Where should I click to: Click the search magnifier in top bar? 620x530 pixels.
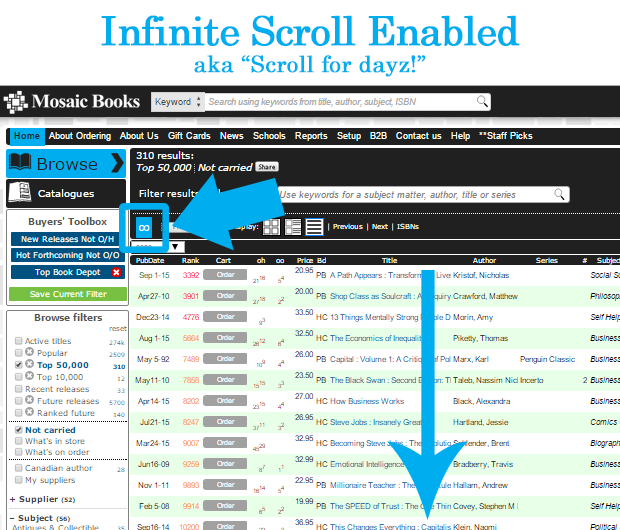[x=483, y=101]
